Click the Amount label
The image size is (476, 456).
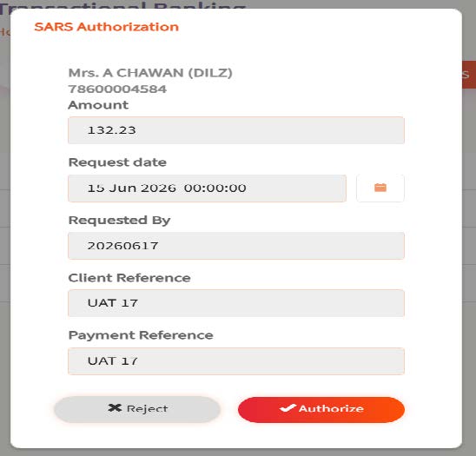(98, 105)
